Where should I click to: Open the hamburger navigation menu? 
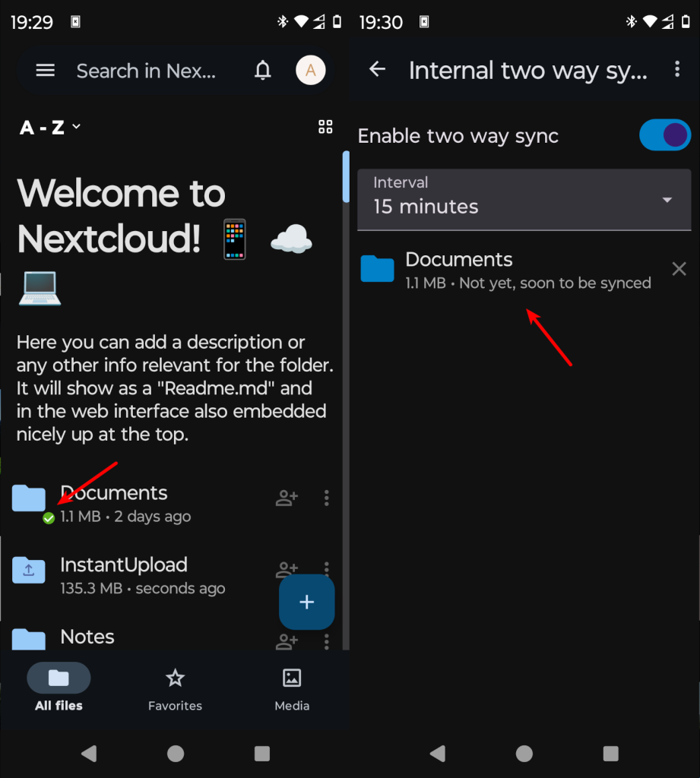(45, 71)
